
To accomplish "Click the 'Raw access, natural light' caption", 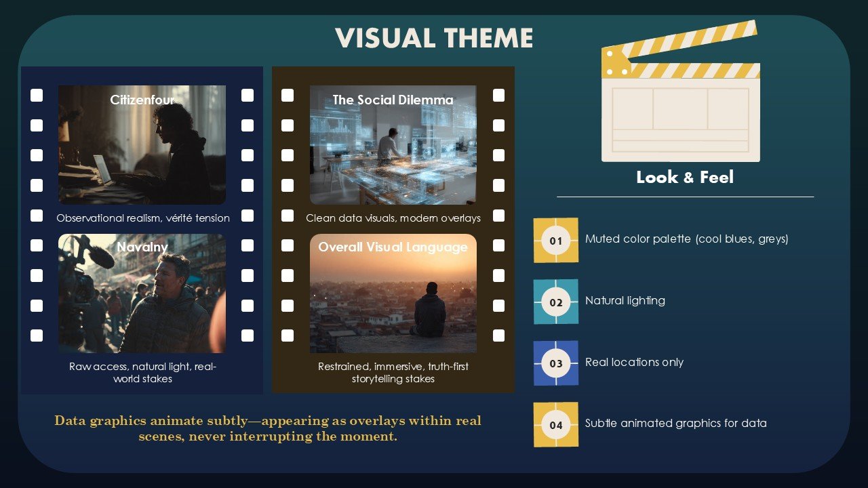I will point(143,373).
